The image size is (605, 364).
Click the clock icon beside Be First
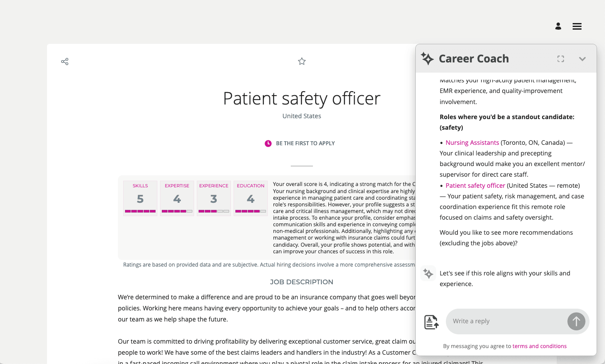click(x=268, y=143)
